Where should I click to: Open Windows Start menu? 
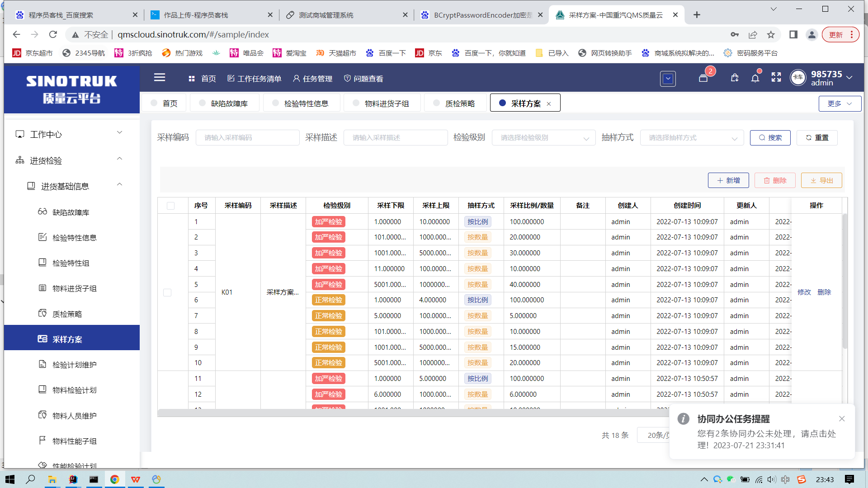(10, 479)
